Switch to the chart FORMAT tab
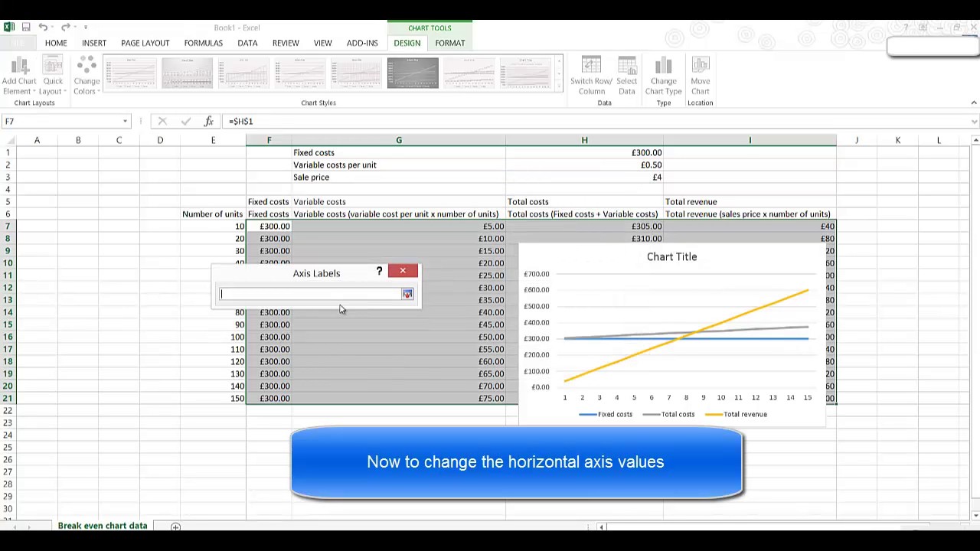Viewport: 980px width, 551px height. click(x=450, y=43)
